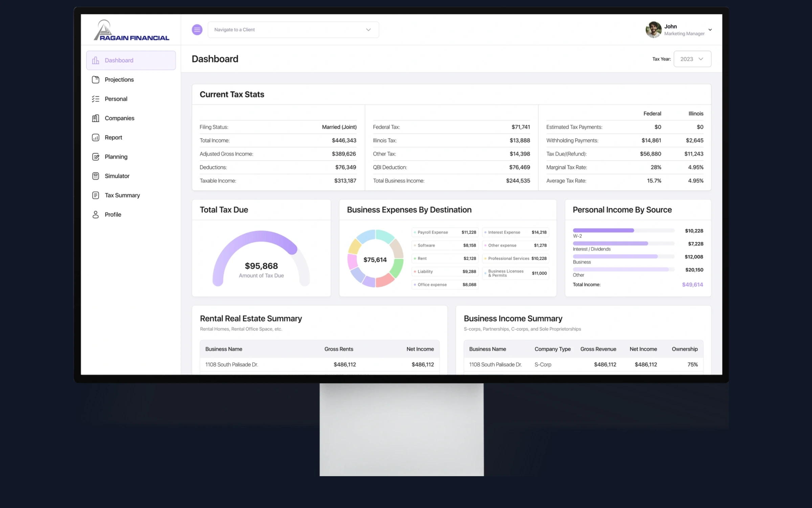Screen dimensions: 812x508
Task: Click the Other income progress bar
Action: [624, 270]
